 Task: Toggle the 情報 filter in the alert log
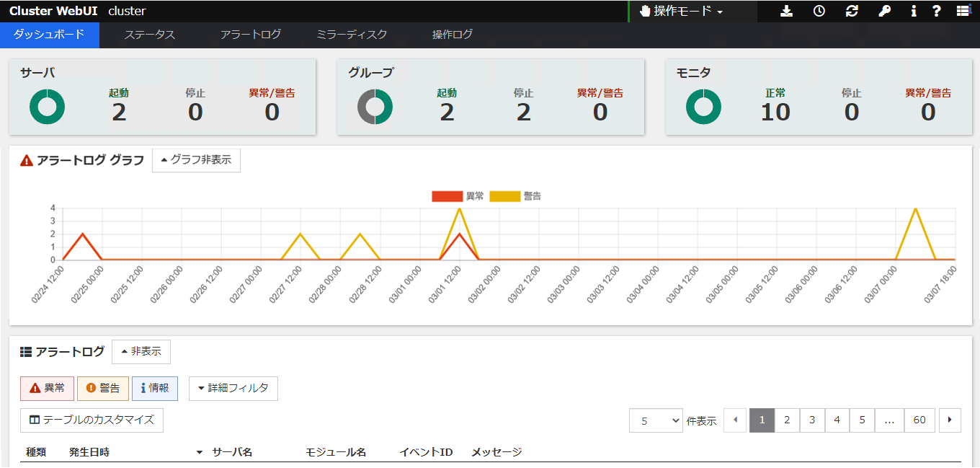pyautogui.click(x=154, y=388)
